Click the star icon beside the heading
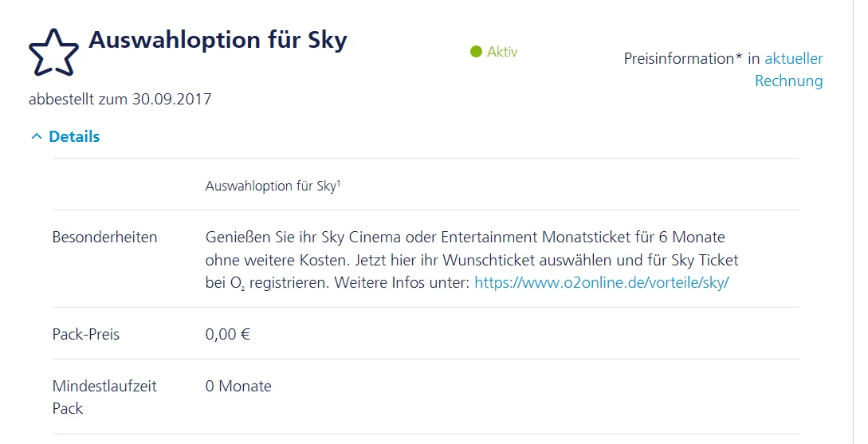 [53, 52]
